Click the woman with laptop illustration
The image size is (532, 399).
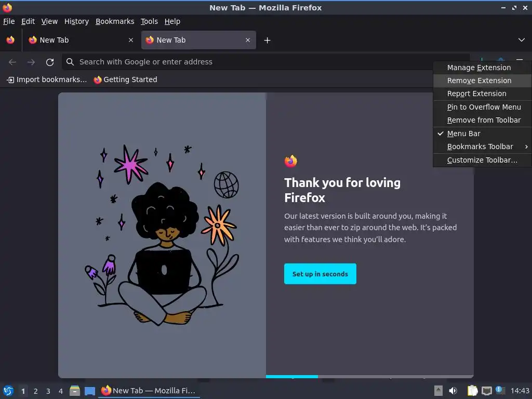162,235
